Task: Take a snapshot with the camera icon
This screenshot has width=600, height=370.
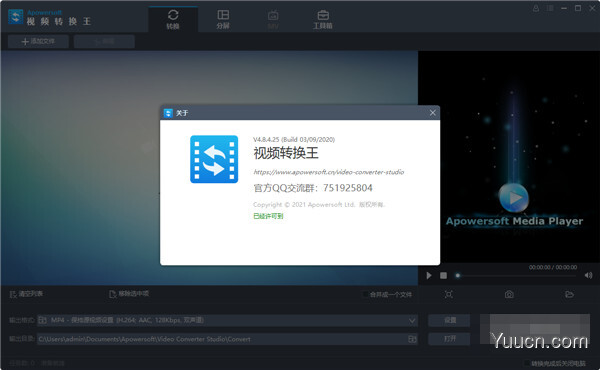Action: point(509,294)
